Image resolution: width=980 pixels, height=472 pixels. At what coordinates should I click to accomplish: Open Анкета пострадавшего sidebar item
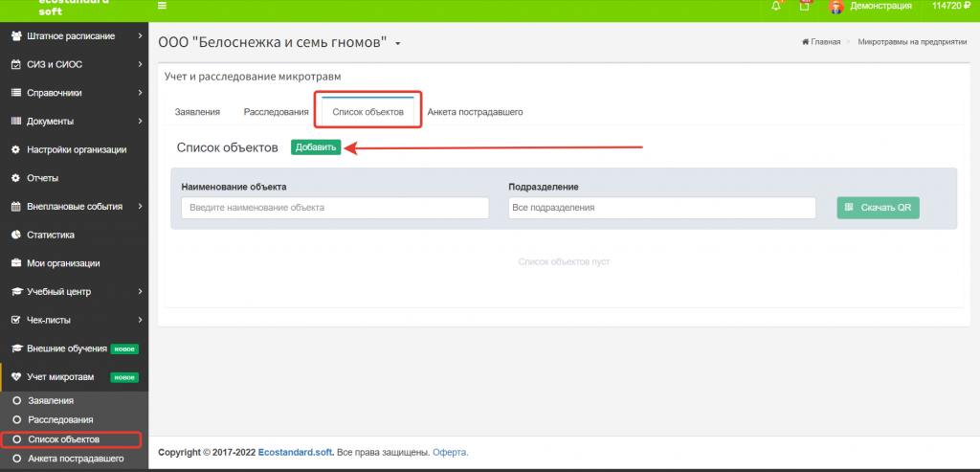[76, 459]
